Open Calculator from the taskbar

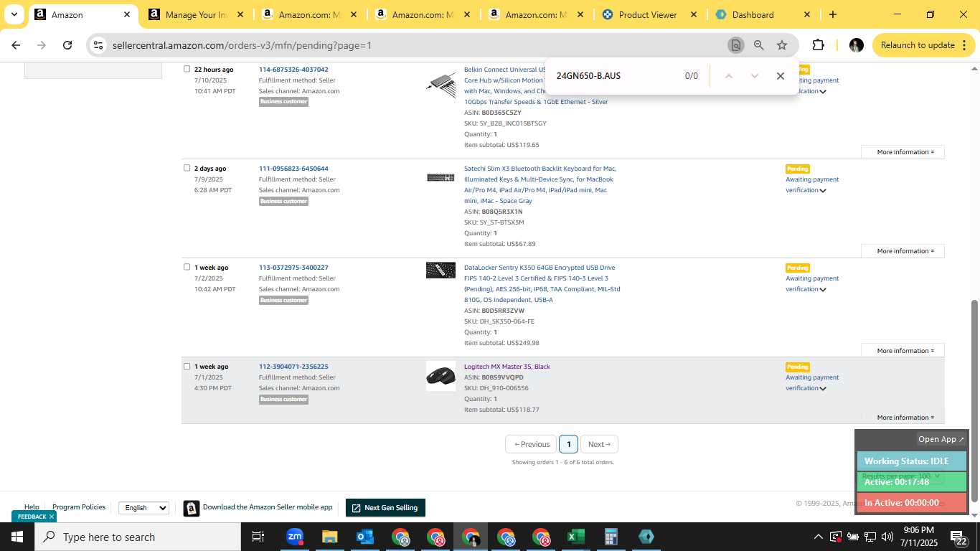tap(611, 537)
